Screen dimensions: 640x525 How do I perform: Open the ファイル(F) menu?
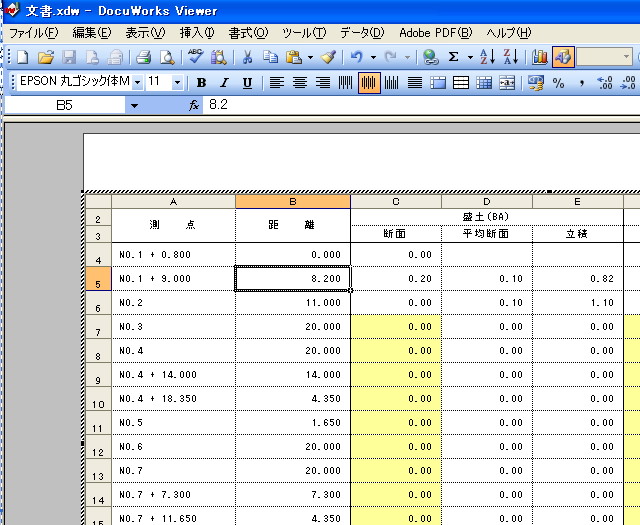point(33,33)
